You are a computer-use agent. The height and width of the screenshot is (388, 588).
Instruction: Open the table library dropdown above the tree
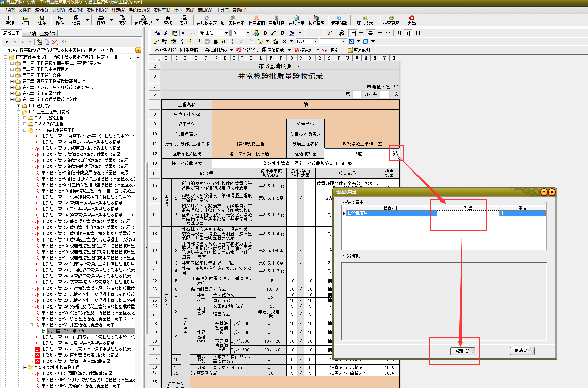(138, 50)
